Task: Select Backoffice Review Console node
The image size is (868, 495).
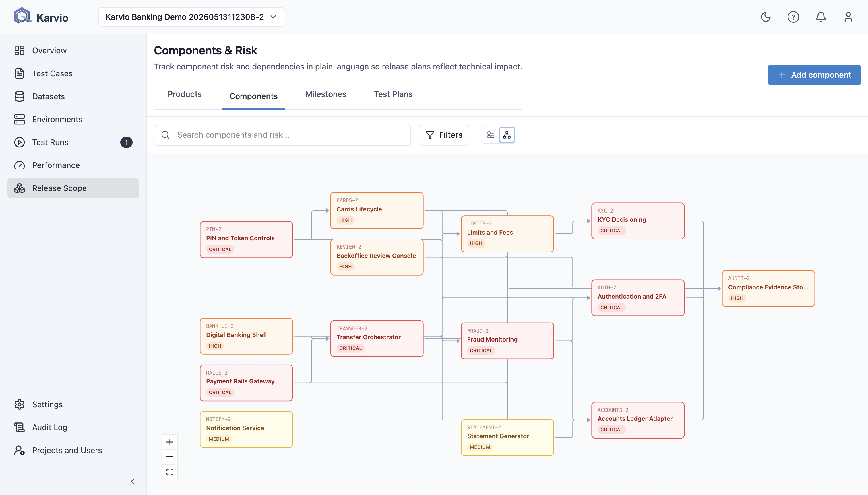Action: click(x=377, y=257)
